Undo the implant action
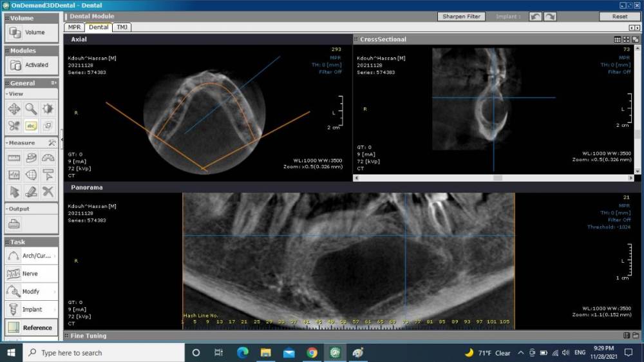The height and width of the screenshot is (362, 644). pyautogui.click(x=536, y=16)
